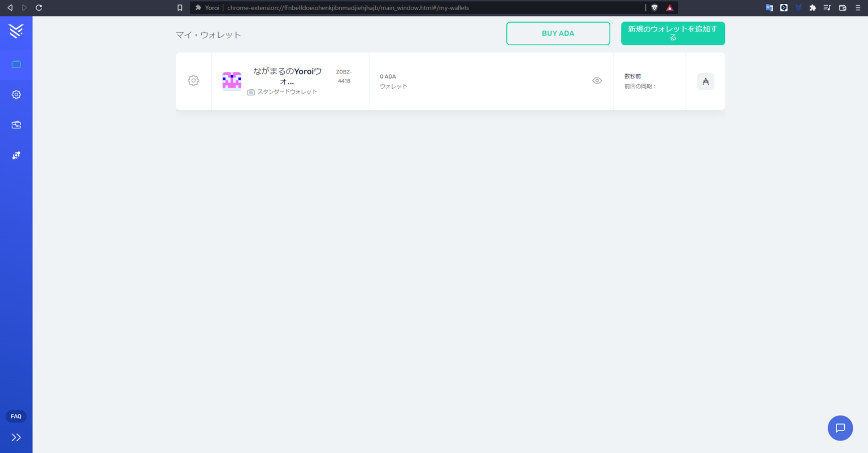
Task: Expand the sidebar with the double chevron
Action: 16,437
